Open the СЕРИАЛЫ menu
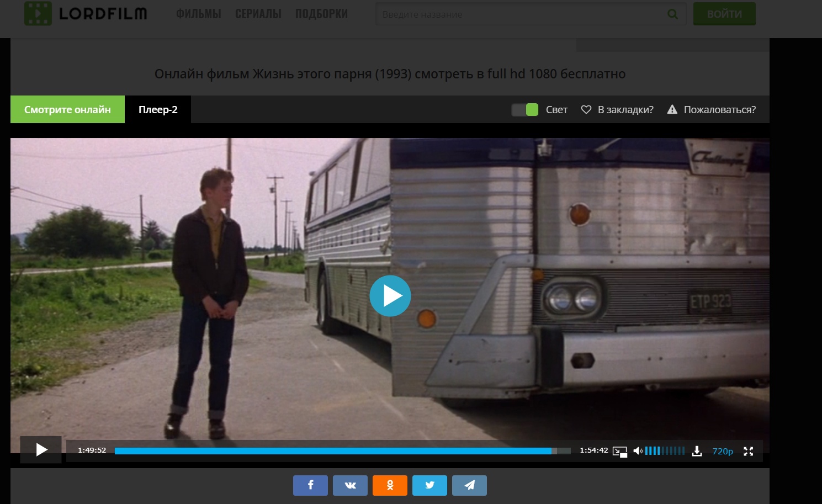822x504 pixels. click(x=258, y=14)
